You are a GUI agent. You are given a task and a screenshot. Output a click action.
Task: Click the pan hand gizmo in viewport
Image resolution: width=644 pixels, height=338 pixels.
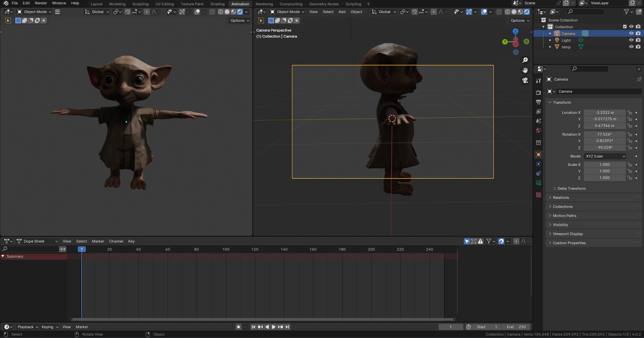525,70
